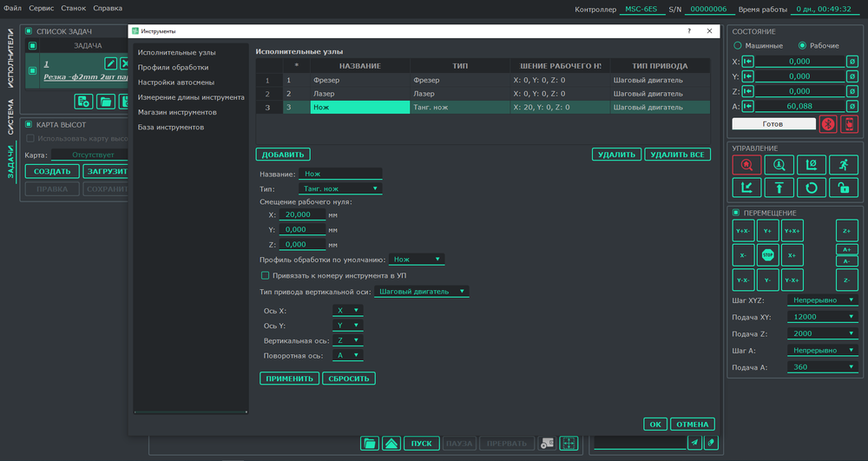Click the Z+ jog button
868x461 pixels.
[846, 231]
